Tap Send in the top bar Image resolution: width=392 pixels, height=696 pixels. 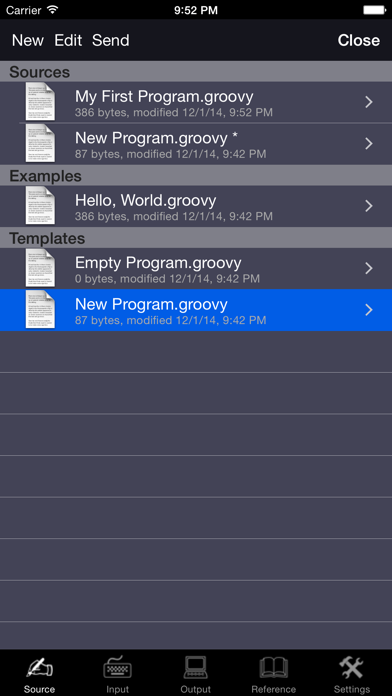(111, 40)
